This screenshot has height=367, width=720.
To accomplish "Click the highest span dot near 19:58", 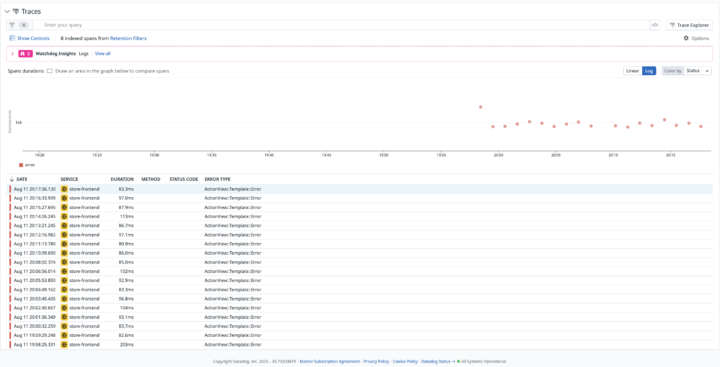I will click(481, 107).
